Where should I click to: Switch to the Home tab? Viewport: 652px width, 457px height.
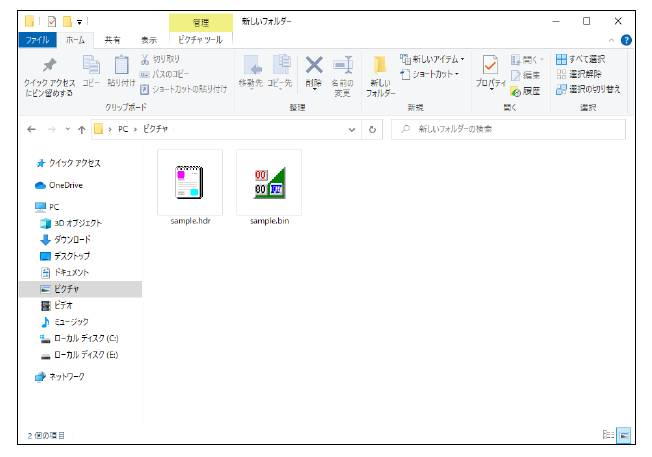click(75, 40)
